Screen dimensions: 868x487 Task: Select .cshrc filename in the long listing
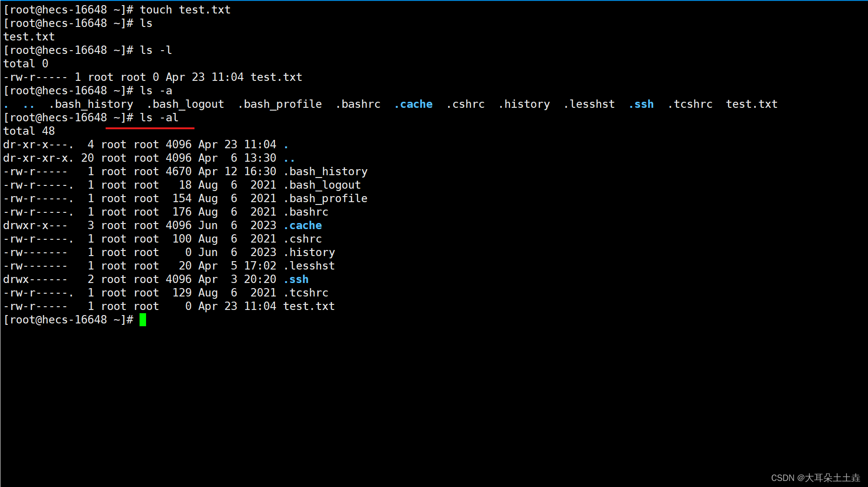coord(303,239)
